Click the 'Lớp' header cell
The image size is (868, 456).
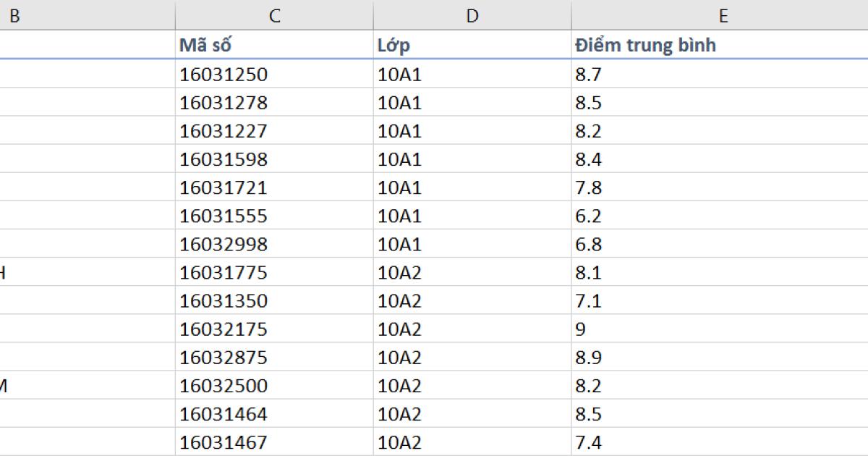pos(472,45)
